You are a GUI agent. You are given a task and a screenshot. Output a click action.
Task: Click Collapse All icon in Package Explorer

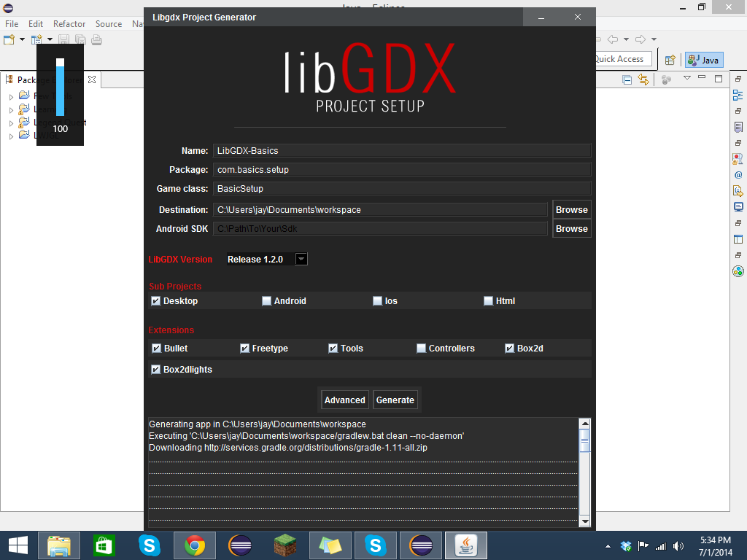pyautogui.click(x=627, y=79)
